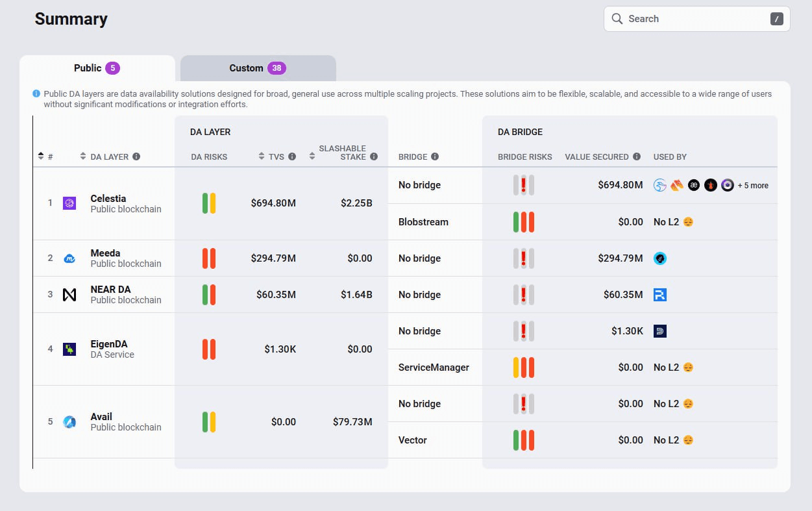Open the Celestia DA layer link
812x511 pixels.
tap(108, 198)
